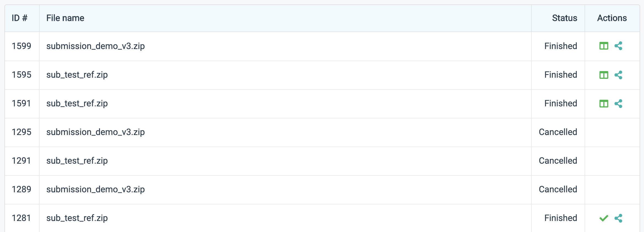Sort the table by ID # column
This screenshot has width=644, height=232.
tap(20, 18)
